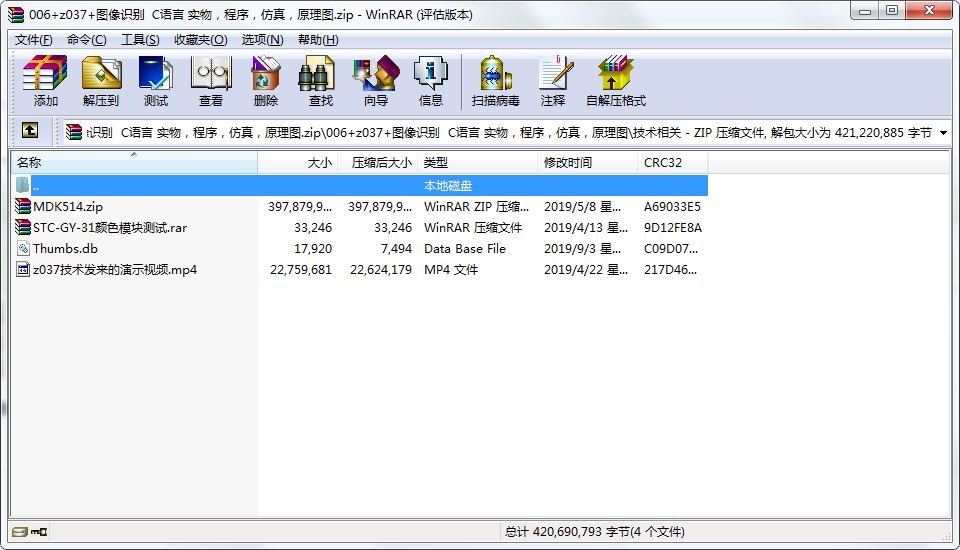Click date 2019/4/22 cell
960x550 pixels.
pyautogui.click(x=586, y=269)
